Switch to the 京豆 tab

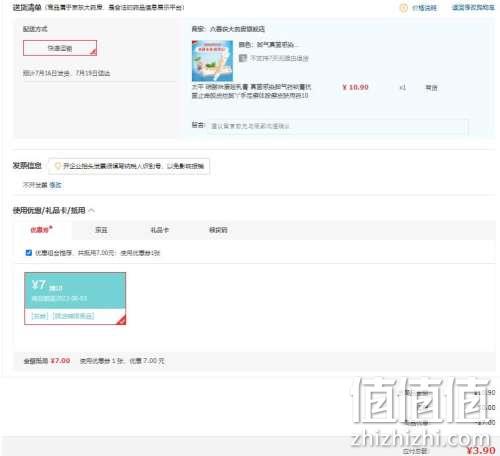click(101, 230)
